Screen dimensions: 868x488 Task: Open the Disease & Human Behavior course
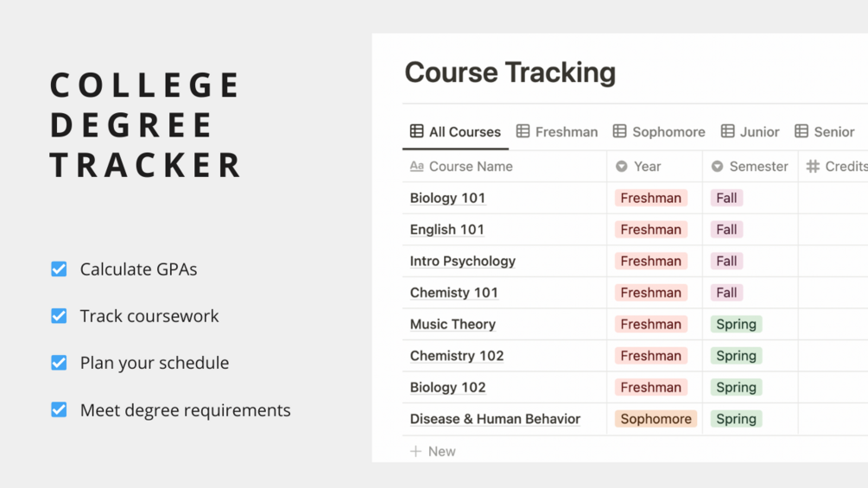(495, 419)
